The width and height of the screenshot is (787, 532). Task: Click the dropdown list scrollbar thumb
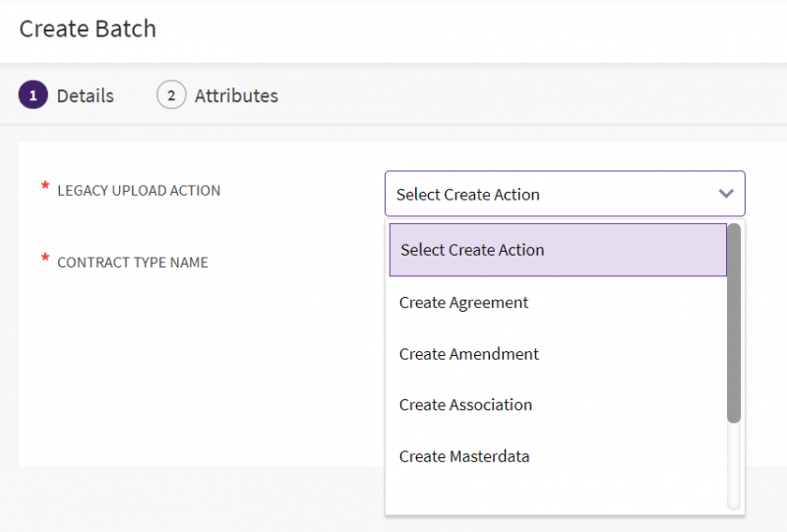[734, 324]
